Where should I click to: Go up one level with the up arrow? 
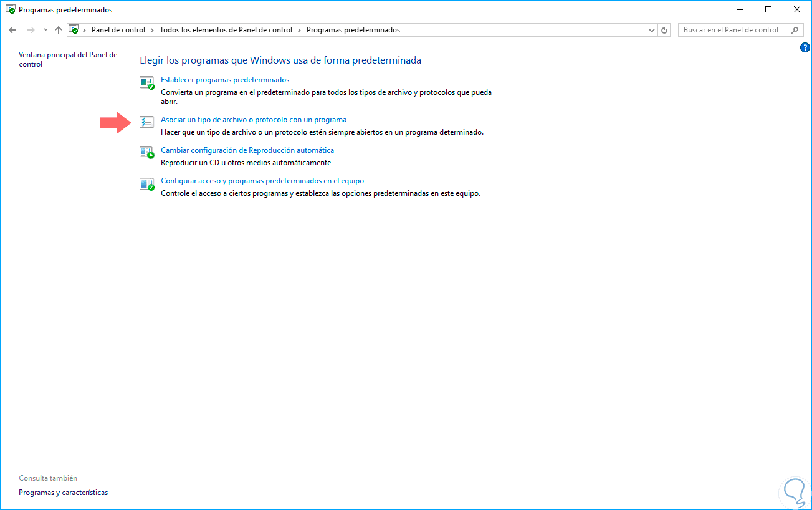tap(59, 30)
